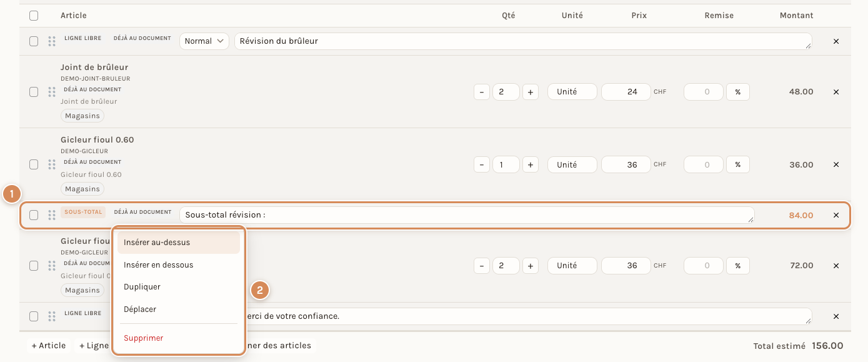Check the checkbox of the 72.00 Gicleur row
This screenshot has height=362, width=868.
[x=34, y=266]
